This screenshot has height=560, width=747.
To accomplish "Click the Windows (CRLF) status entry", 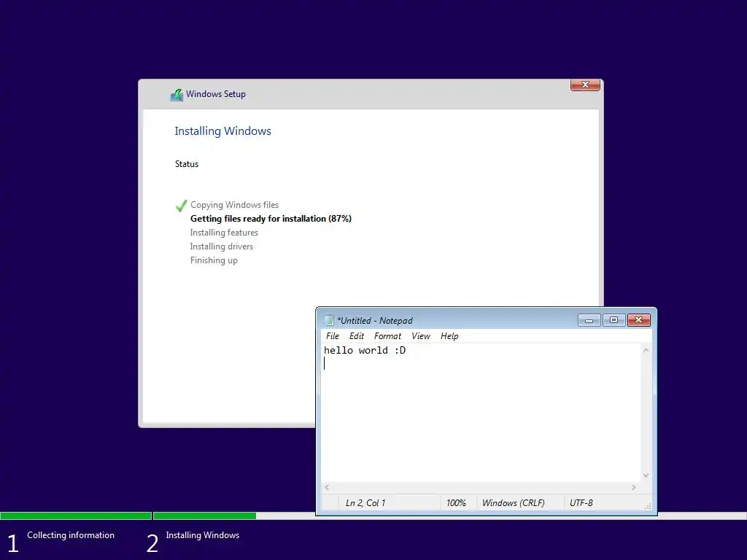I will tap(513, 503).
